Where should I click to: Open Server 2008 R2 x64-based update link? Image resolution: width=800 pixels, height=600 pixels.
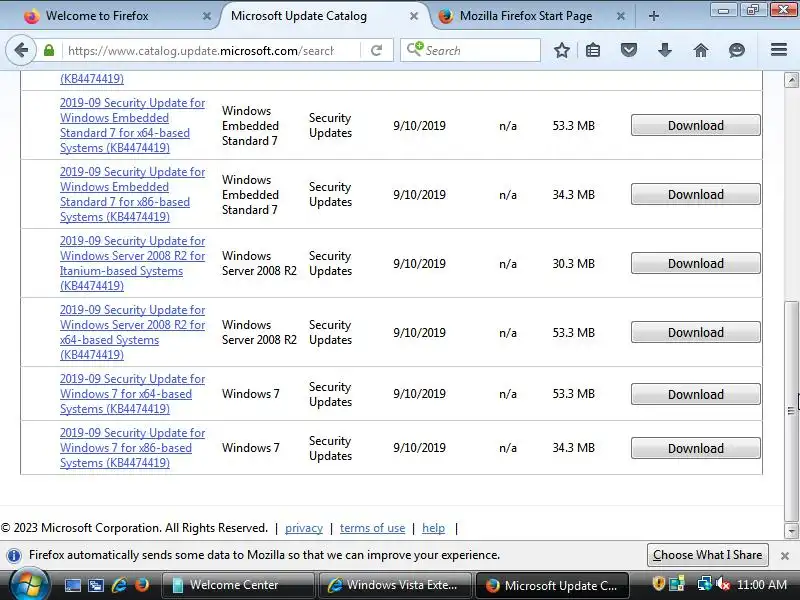pos(132,333)
